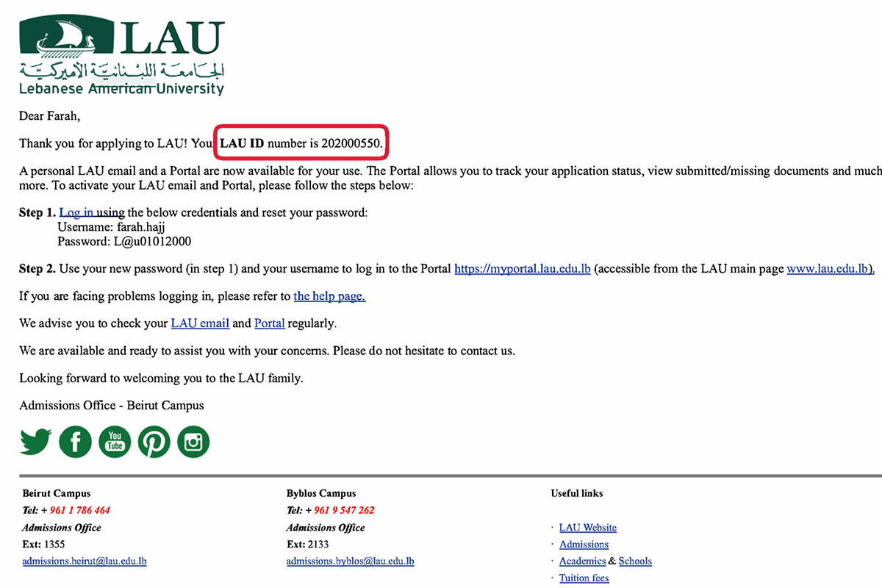The image size is (882, 588).
Task: Click the Twitter bird icon
Action: click(x=35, y=442)
